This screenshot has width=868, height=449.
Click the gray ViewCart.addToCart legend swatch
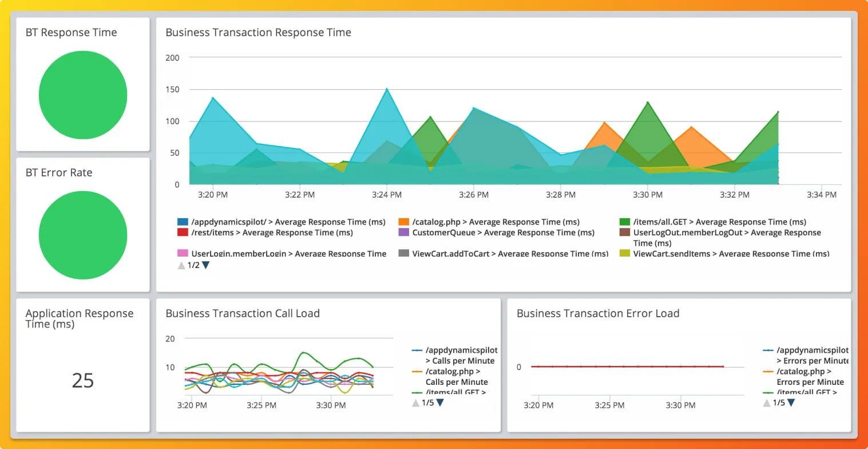tap(403, 253)
